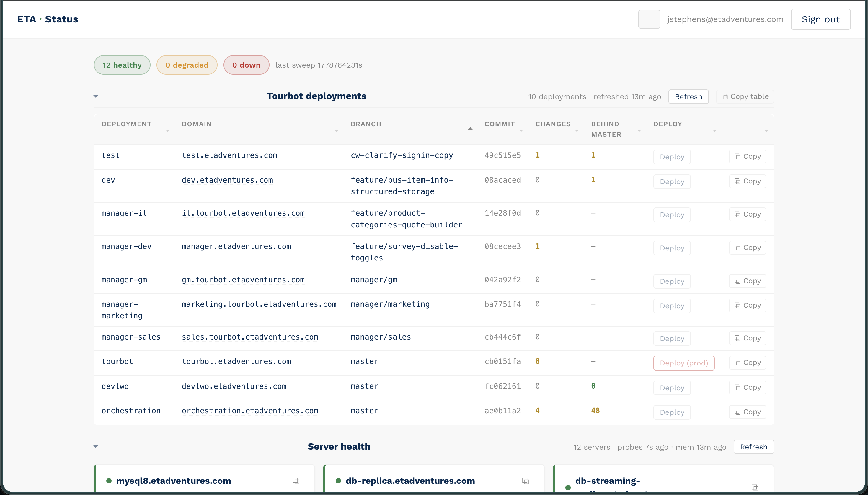Sort by the Deploy column arrow

[714, 131]
